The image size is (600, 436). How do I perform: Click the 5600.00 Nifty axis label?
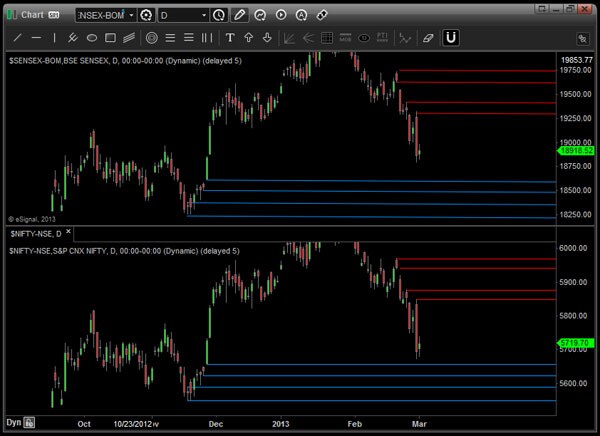click(x=573, y=383)
